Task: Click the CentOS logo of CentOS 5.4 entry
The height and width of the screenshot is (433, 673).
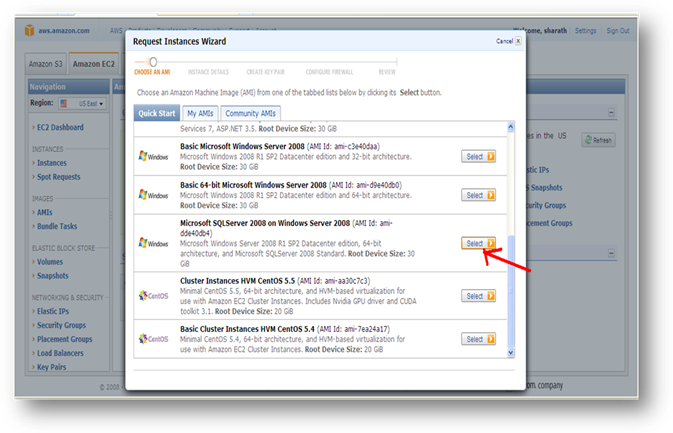Action: [153, 339]
